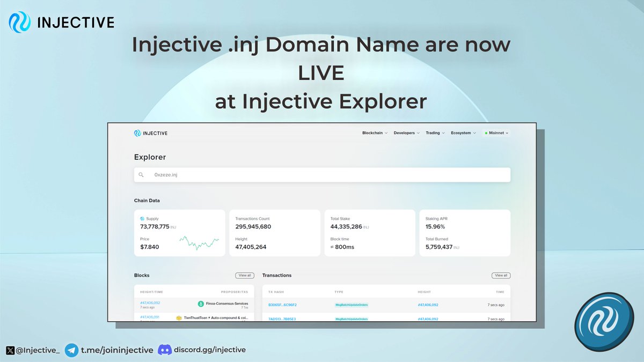Click the Transactions section heading
Viewport: 644px width, 362px height.
277,275
